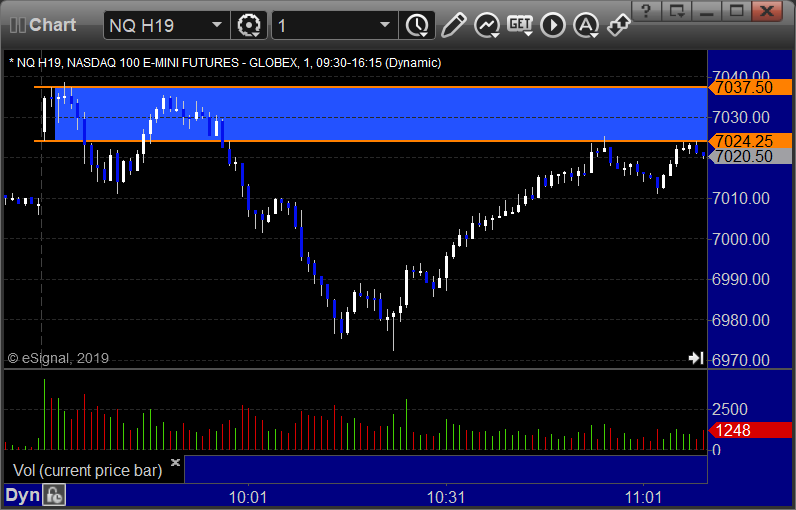The height and width of the screenshot is (510, 796).
Task: Start bar replay with play icon
Action: 553,25
